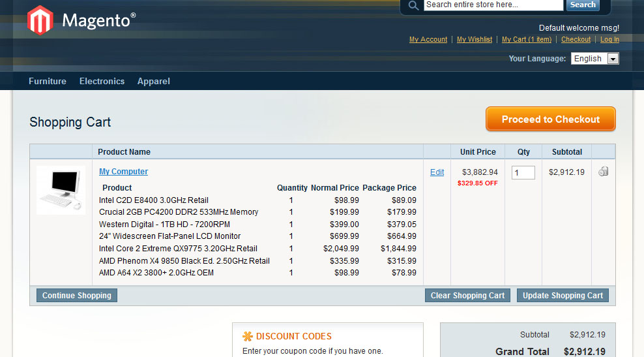Image resolution: width=644 pixels, height=357 pixels.
Task: Click the $2,049.99 normal price
Action: pos(341,249)
